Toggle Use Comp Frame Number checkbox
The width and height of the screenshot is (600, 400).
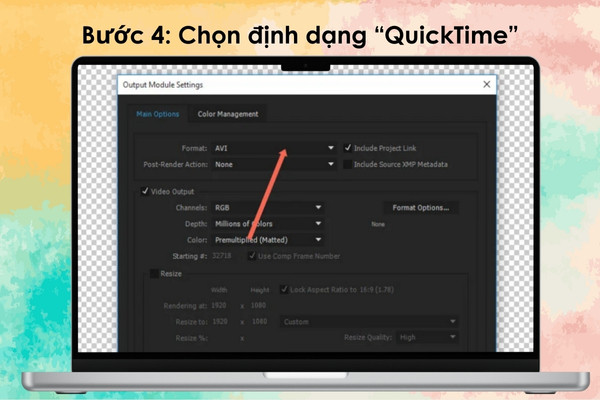coord(252,256)
